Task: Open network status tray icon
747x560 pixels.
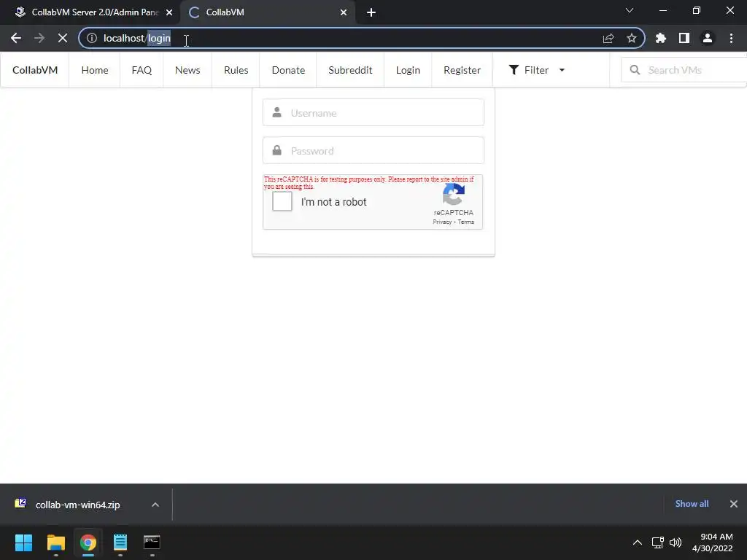Action: pyautogui.click(x=658, y=542)
